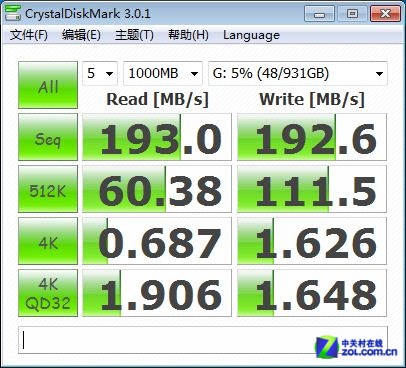This screenshot has height=368, width=406.
Task: Click the 4K read result 0.687
Action: 157,241
